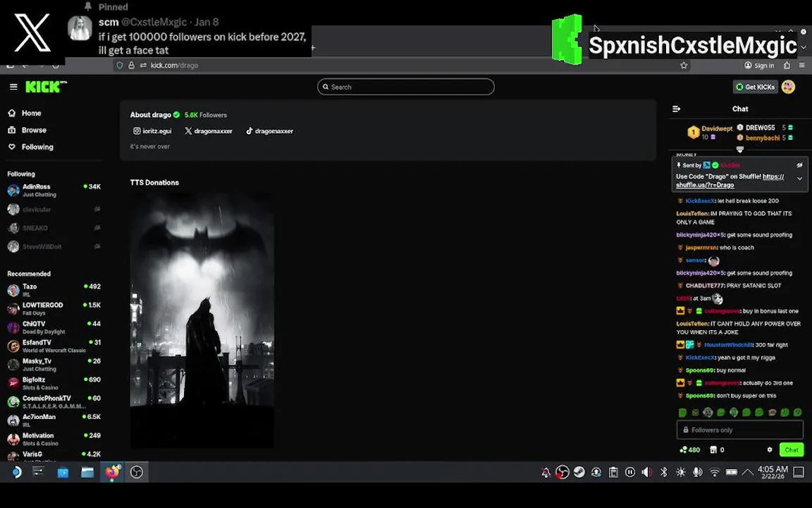Open the Discover store taskbar icon
Viewport: 812px width, 508px height.
pyautogui.click(x=63, y=472)
